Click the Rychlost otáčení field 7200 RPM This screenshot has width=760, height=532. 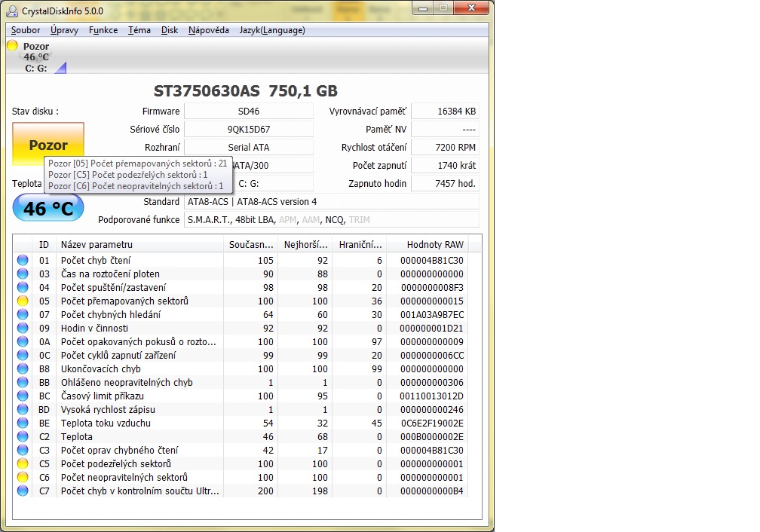[x=445, y=147]
